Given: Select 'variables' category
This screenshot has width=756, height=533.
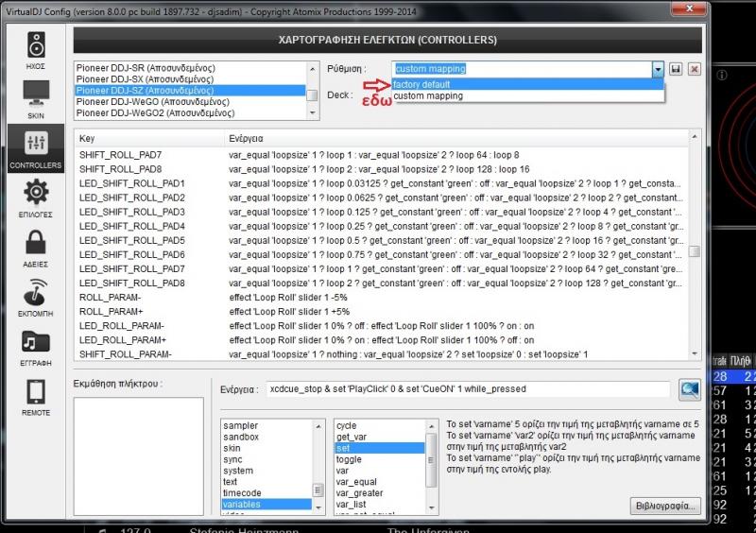Looking at the screenshot, I should click(266, 504).
